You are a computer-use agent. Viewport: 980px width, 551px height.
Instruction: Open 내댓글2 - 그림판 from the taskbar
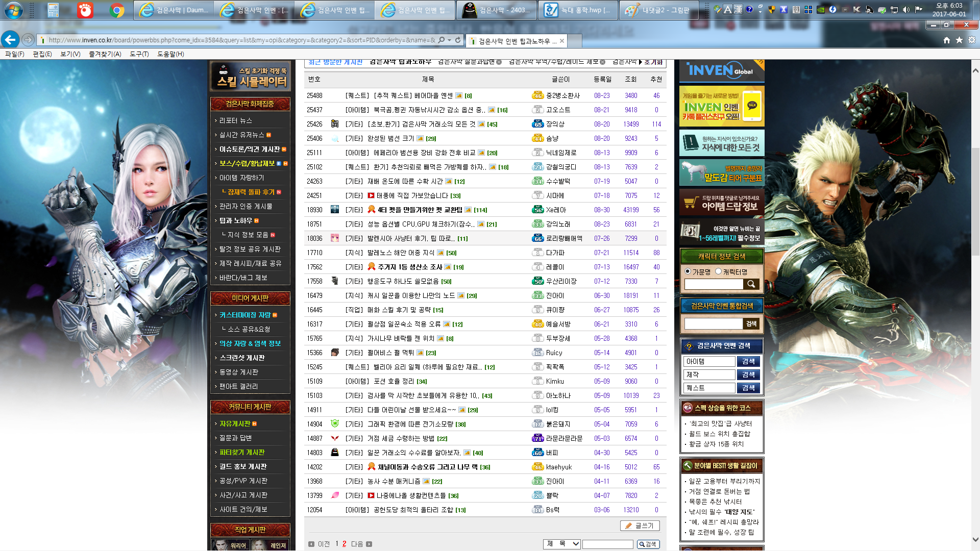pyautogui.click(x=659, y=9)
